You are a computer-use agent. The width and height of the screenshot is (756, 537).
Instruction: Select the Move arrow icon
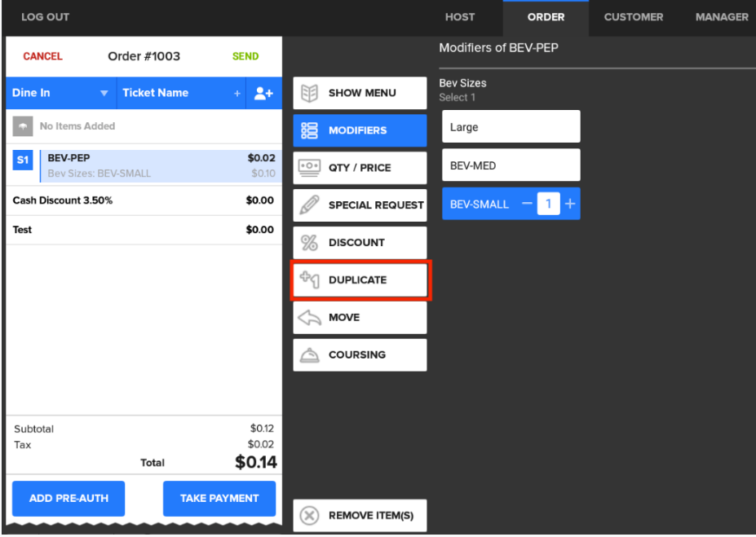pyautogui.click(x=310, y=317)
